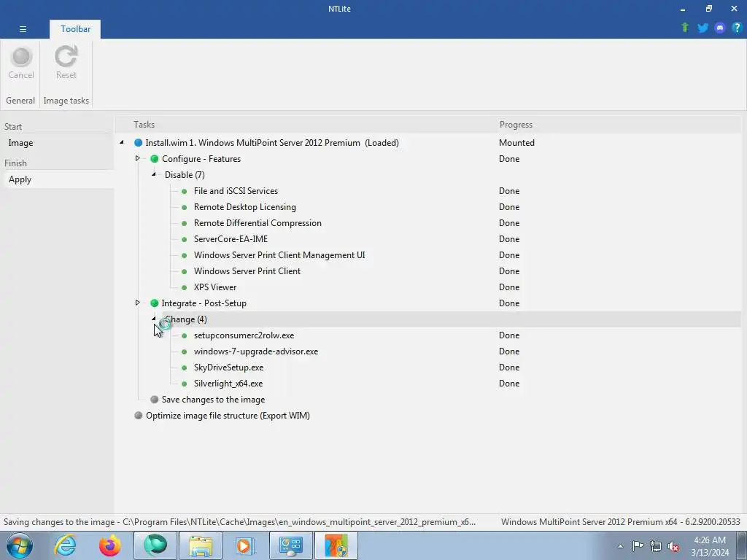Click the blue help question icon
The width and height of the screenshot is (747, 560).
(x=737, y=28)
